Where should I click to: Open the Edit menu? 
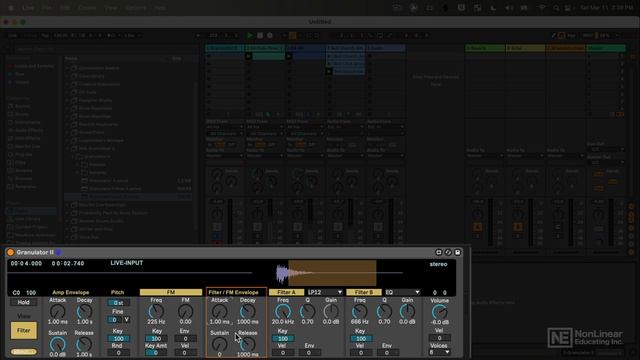tap(65, 8)
